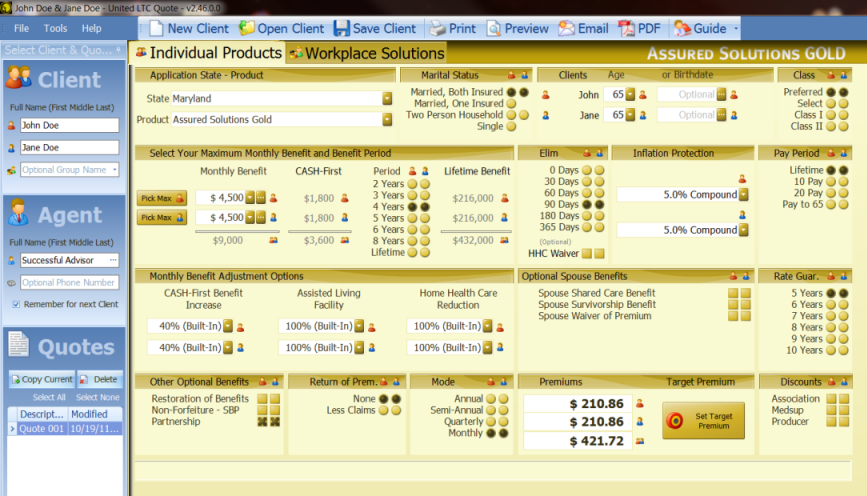Select Less Claims return of premium for John
867x496 pixels.
click(x=383, y=410)
